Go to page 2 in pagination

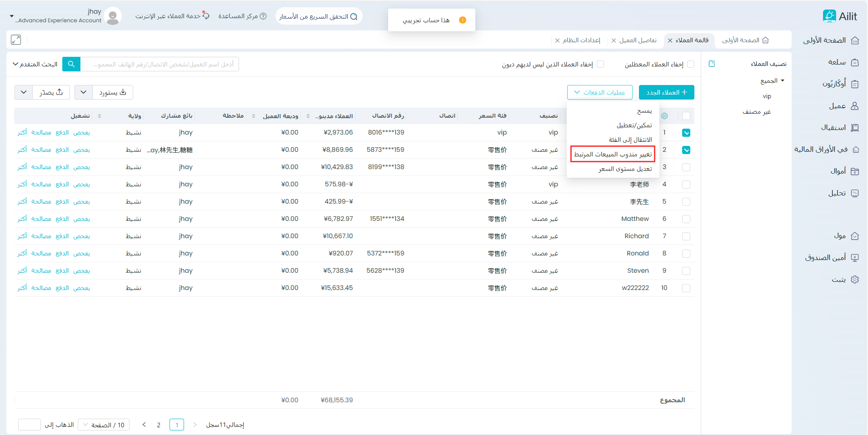159,425
